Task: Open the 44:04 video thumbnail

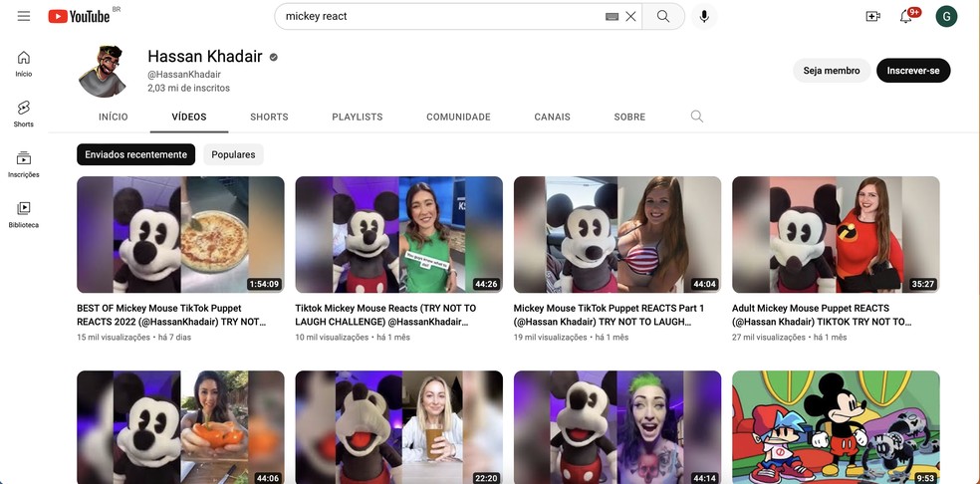Action: tap(617, 234)
